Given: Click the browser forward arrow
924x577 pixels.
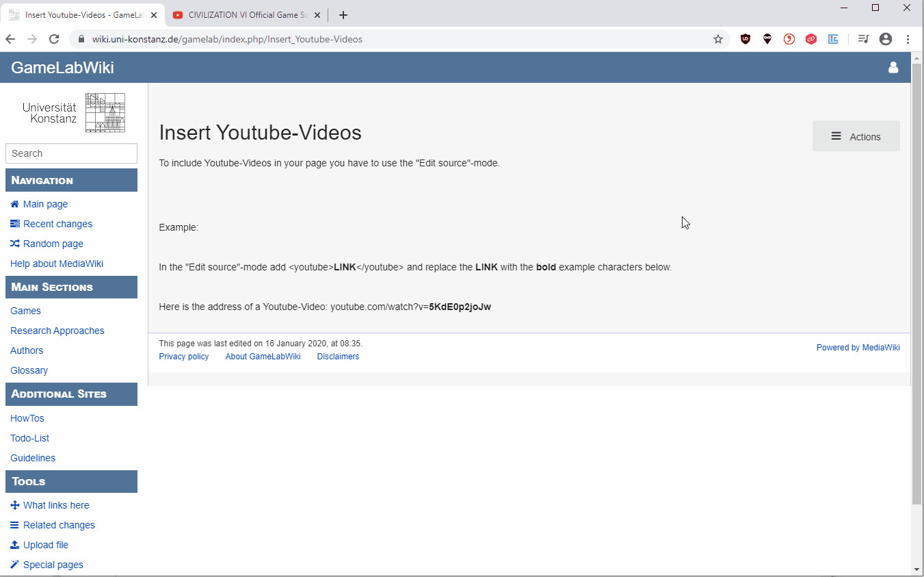Looking at the screenshot, I should tap(32, 39).
